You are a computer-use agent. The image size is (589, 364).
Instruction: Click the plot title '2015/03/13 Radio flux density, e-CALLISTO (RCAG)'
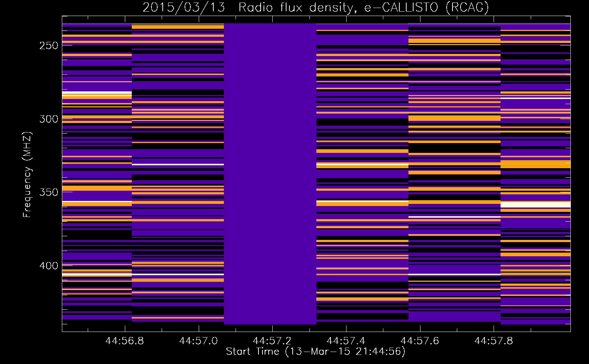(x=316, y=7)
